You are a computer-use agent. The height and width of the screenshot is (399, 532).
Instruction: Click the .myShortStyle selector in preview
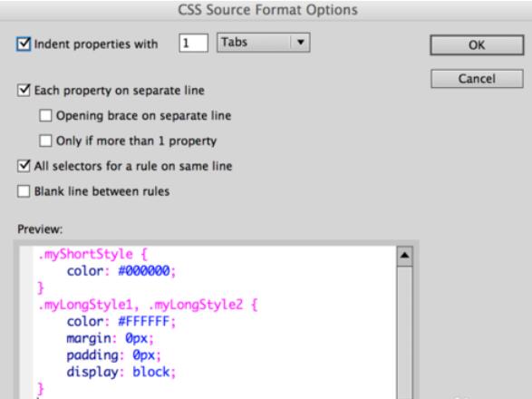[x=85, y=254]
